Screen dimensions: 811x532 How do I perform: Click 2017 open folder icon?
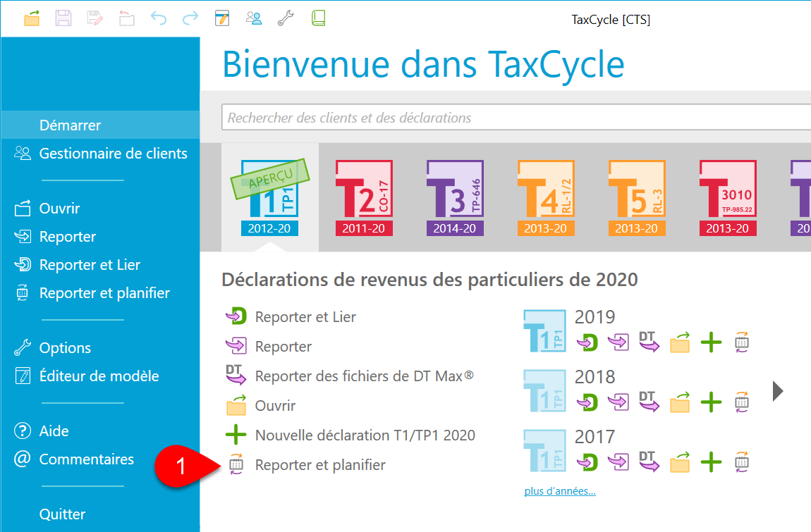point(680,462)
